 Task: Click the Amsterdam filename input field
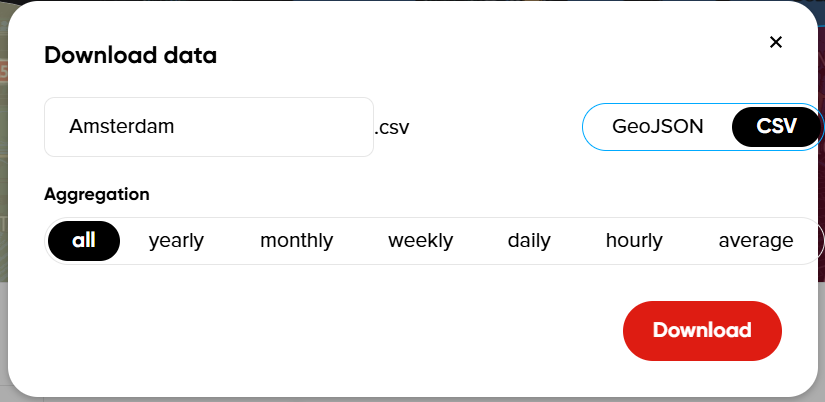[208, 127]
